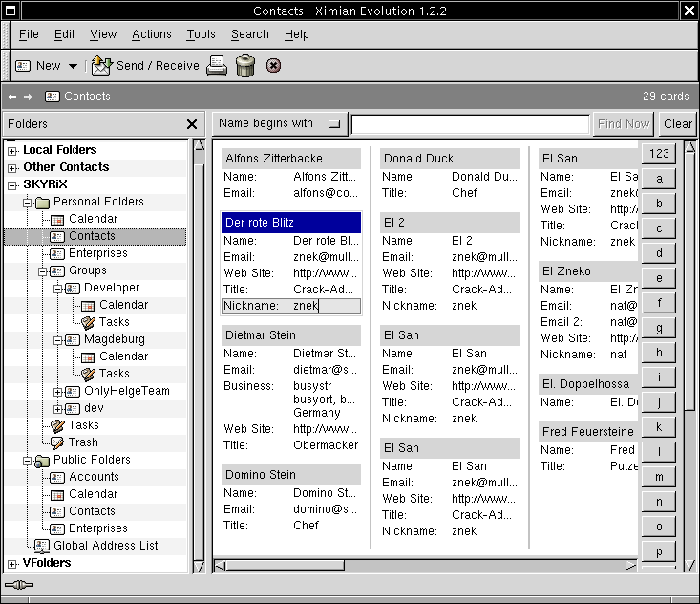Collapse the Public Folders node

click(28, 461)
